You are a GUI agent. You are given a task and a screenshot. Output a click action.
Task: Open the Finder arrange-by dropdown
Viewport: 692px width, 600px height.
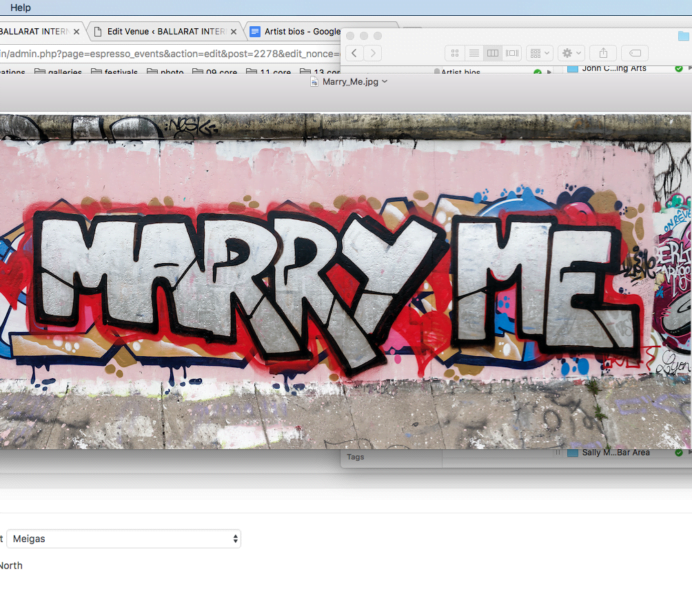(x=539, y=53)
